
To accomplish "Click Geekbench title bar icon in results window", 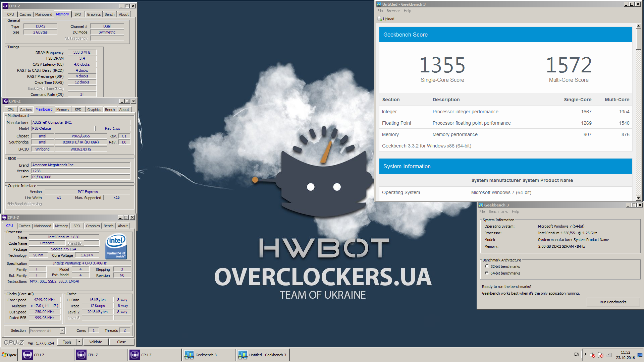I will 379,4.
